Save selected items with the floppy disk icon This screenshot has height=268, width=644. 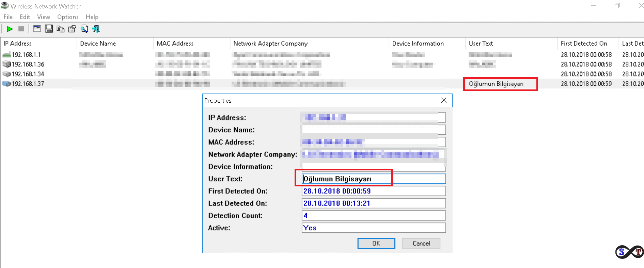point(49,29)
